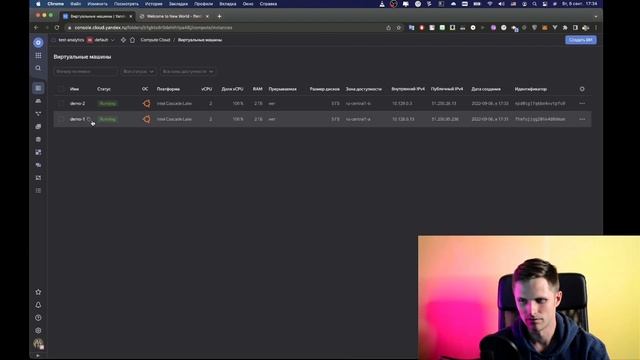This screenshot has width=640, height=360.
Task: Click the sidebar search magnifier icon
Action: [38, 68]
